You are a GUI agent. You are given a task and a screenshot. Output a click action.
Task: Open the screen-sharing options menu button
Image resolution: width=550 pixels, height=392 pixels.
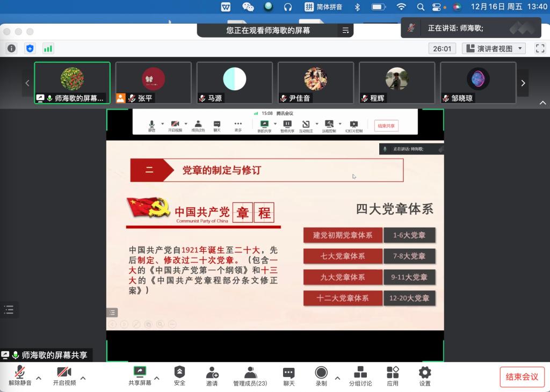coord(345,31)
